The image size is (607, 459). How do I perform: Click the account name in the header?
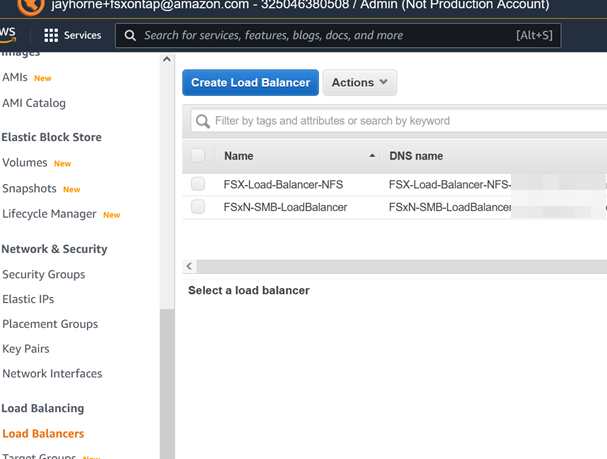point(300,5)
